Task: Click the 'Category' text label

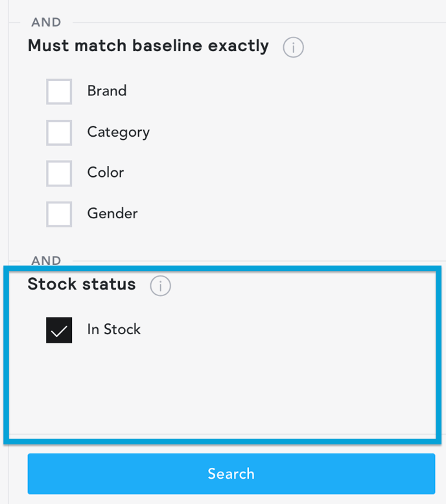Action: click(119, 132)
